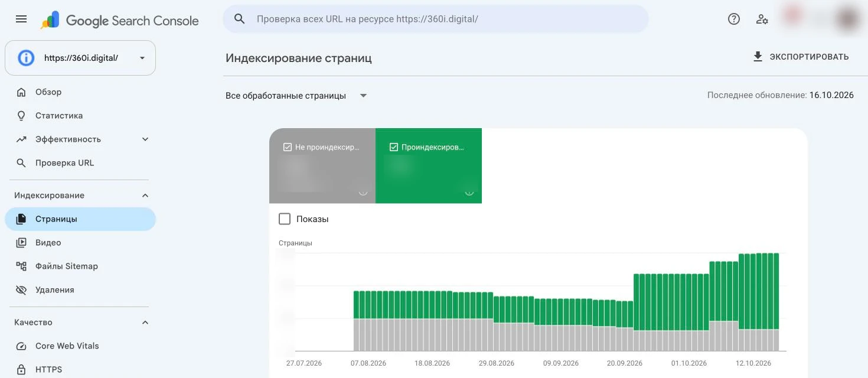
Task: Click 29.08.2026 date label on chart
Action: (x=497, y=363)
